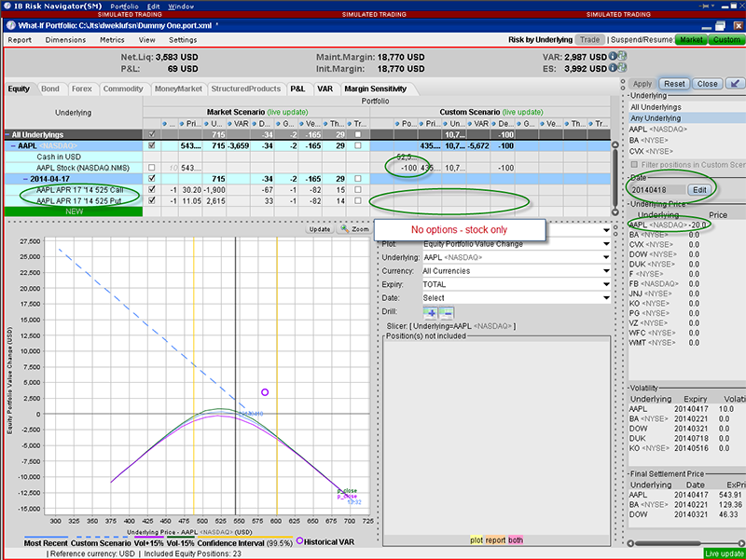Click the VAR refresh icon
Viewport: 746px width, 560px height.
pos(622,56)
